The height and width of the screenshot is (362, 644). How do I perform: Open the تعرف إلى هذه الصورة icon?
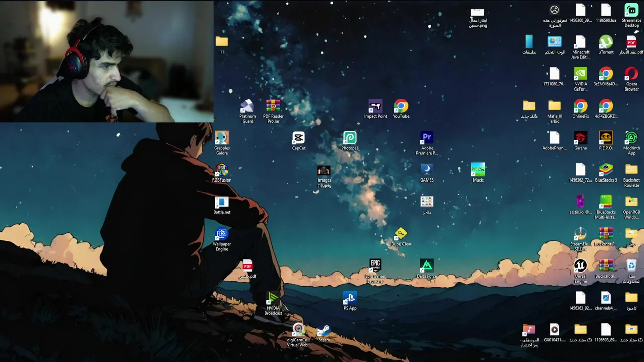554,15
